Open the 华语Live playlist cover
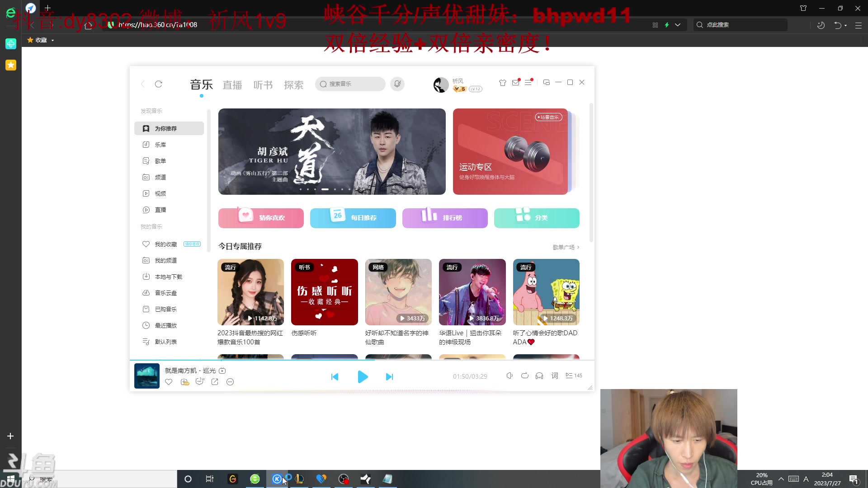Screen dimensions: 868x488 [x=472, y=292]
